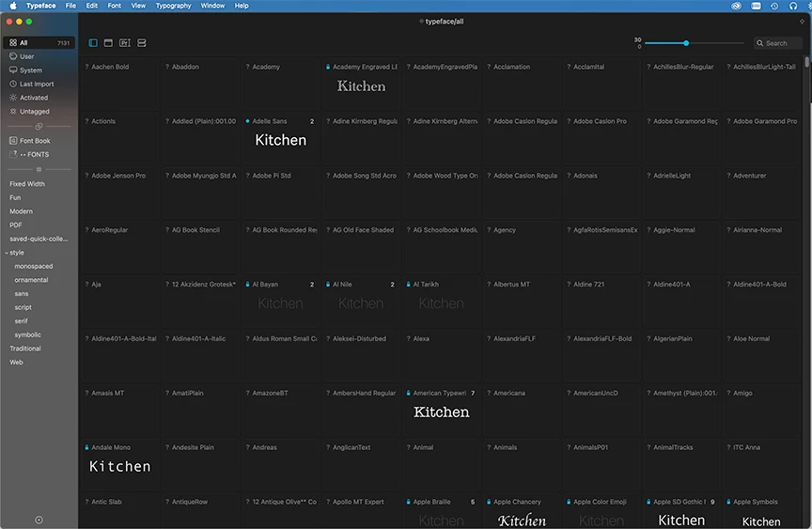Select the User fonts sidebar item
Viewport: 812px width, 529px height.
pyautogui.click(x=39, y=56)
